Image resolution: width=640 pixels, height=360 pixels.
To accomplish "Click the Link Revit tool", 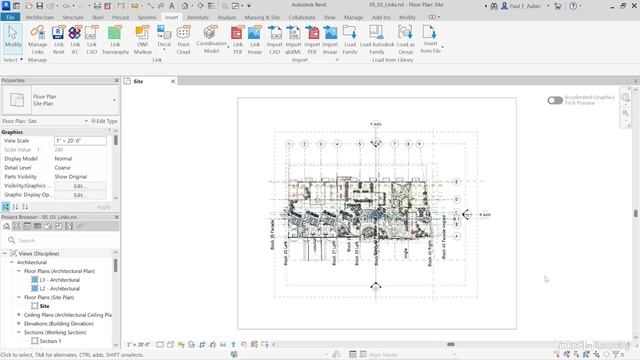I will pyautogui.click(x=58, y=40).
